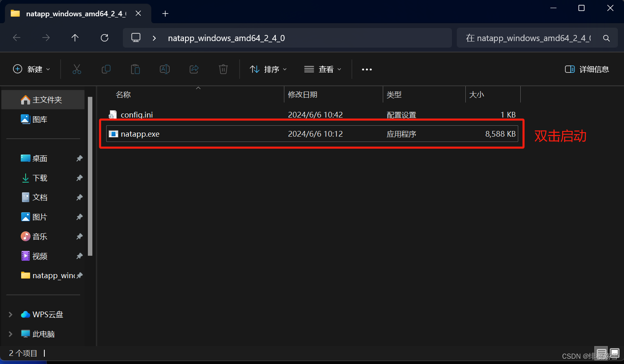Open 图片 in sidebar
The image size is (624, 364).
(x=40, y=217)
